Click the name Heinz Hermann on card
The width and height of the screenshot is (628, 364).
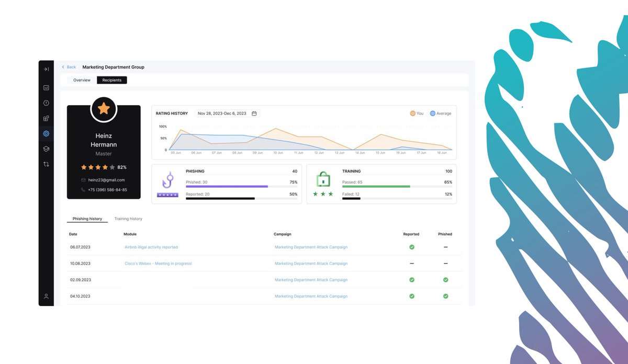pos(104,140)
